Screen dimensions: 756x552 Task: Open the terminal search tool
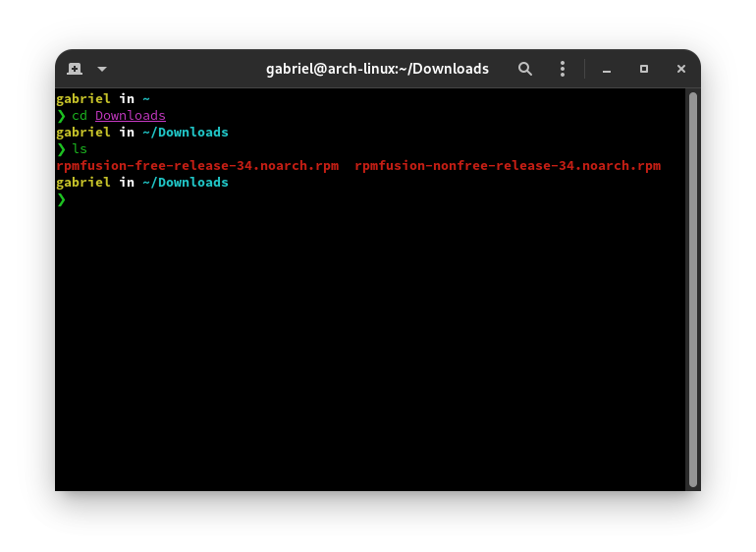click(525, 69)
